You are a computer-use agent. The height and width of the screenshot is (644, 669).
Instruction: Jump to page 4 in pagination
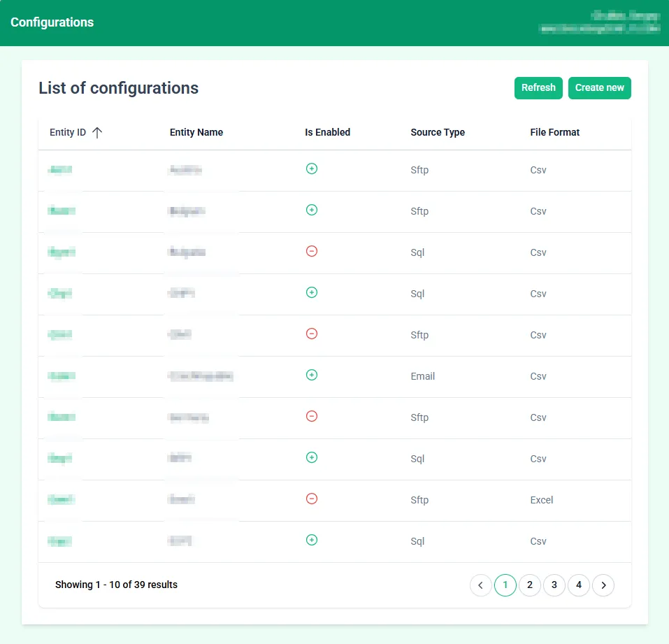(x=579, y=585)
